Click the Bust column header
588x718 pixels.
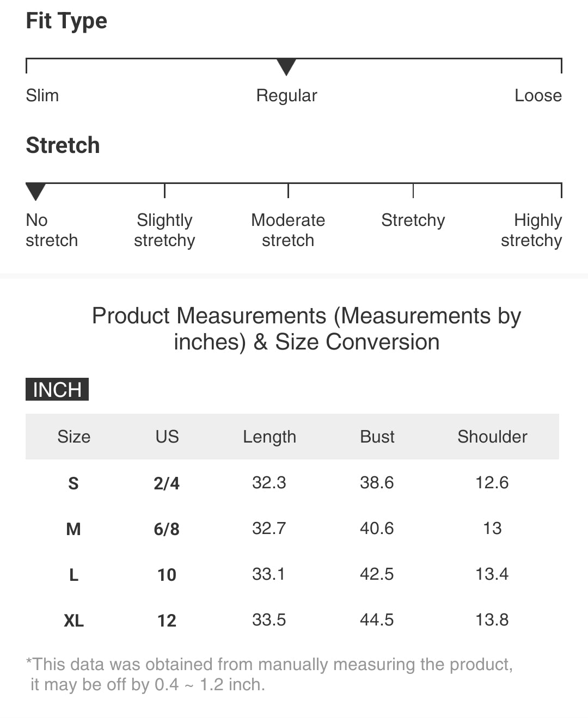[377, 437]
